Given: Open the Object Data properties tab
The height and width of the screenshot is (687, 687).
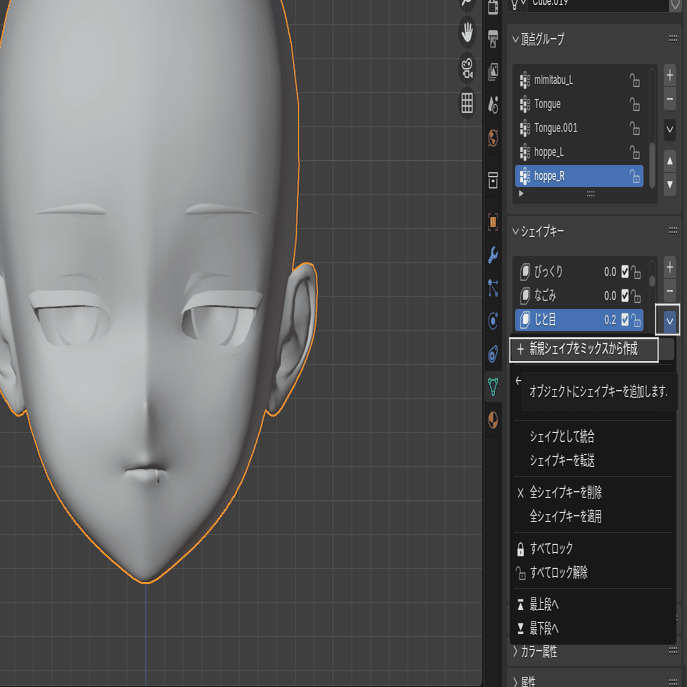Looking at the screenshot, I should 493,387.
